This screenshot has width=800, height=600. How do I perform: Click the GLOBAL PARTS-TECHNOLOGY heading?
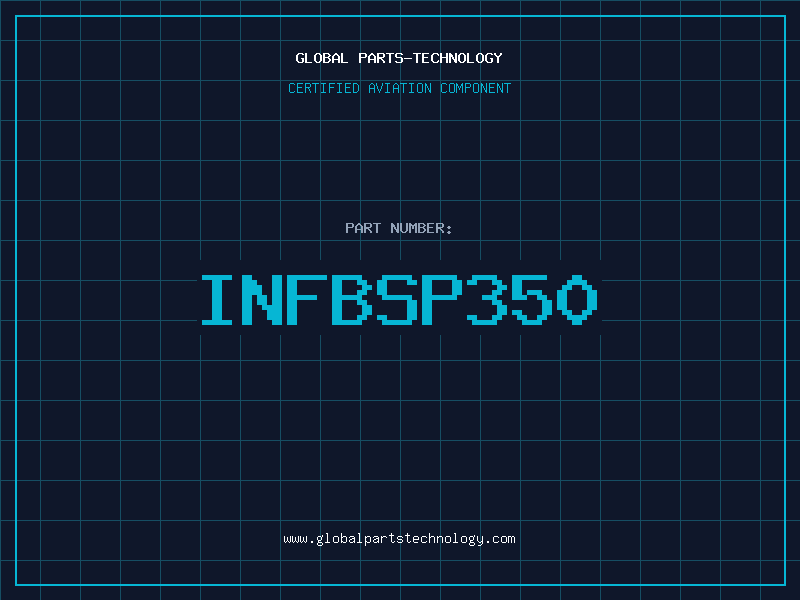coord(399,58)
